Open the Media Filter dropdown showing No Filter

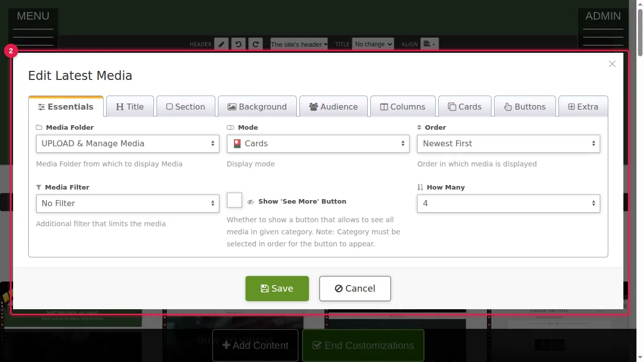tap(128, 204)
